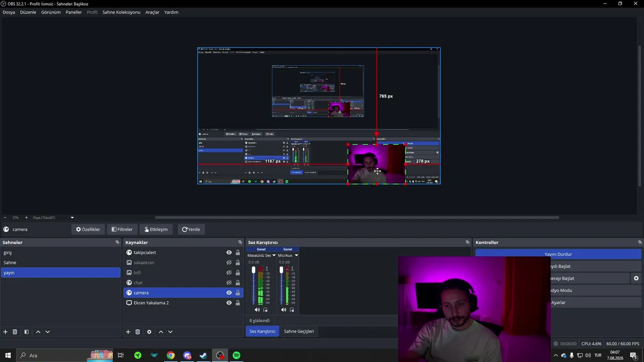Pop out the Sahneler dock panel
Screen dimensions: 644x362
(117, 242)
